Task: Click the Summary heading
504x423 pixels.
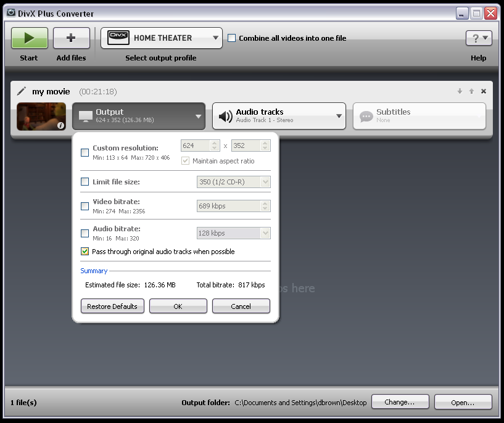Action: pos(94,271)
